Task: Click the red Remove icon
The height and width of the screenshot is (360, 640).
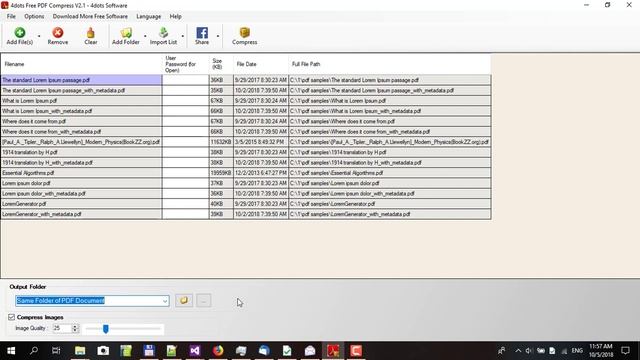Action: (58, 33)
